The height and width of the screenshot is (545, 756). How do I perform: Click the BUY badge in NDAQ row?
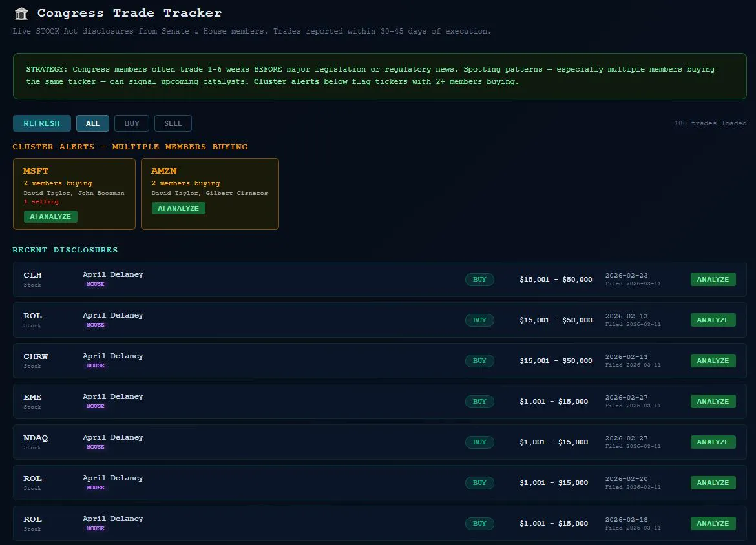coord(479,442)
